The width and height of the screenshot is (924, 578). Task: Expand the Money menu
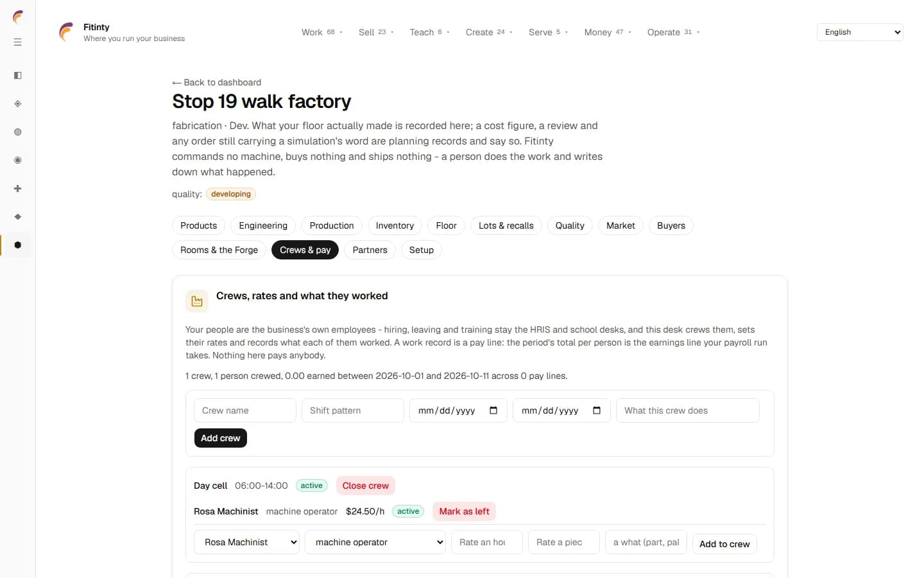pyautogui.click(x=608, y=32)
